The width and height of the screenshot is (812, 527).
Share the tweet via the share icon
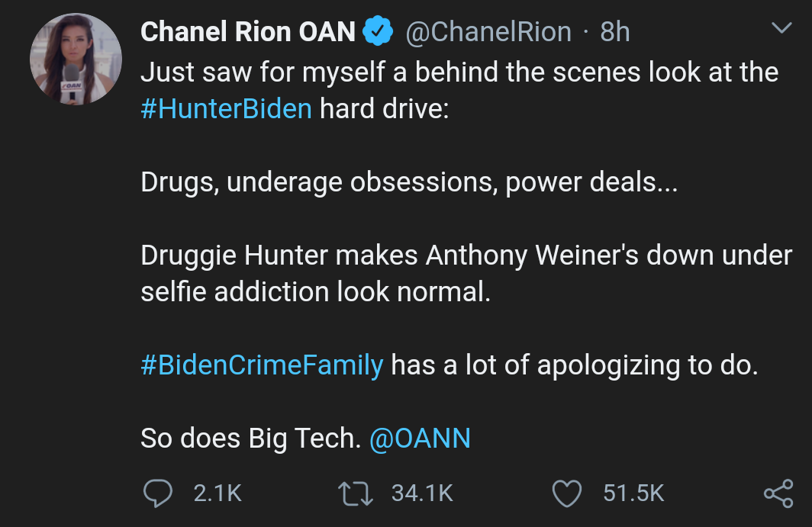[778, 493]
